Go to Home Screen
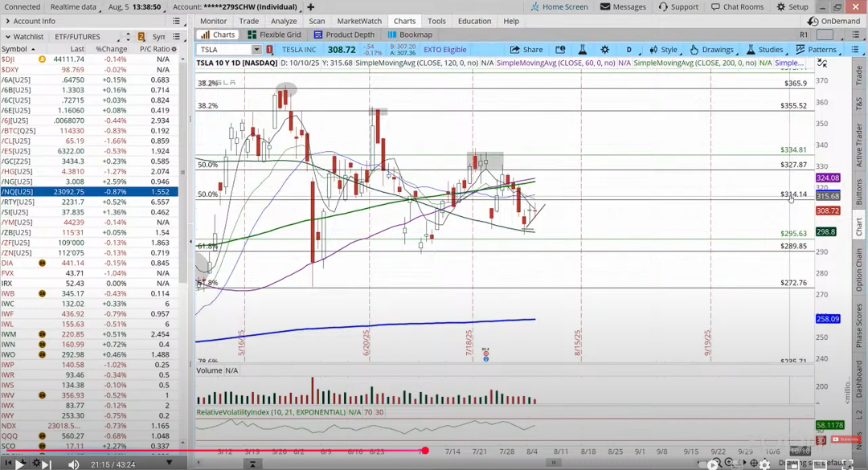 click(559, 6)
